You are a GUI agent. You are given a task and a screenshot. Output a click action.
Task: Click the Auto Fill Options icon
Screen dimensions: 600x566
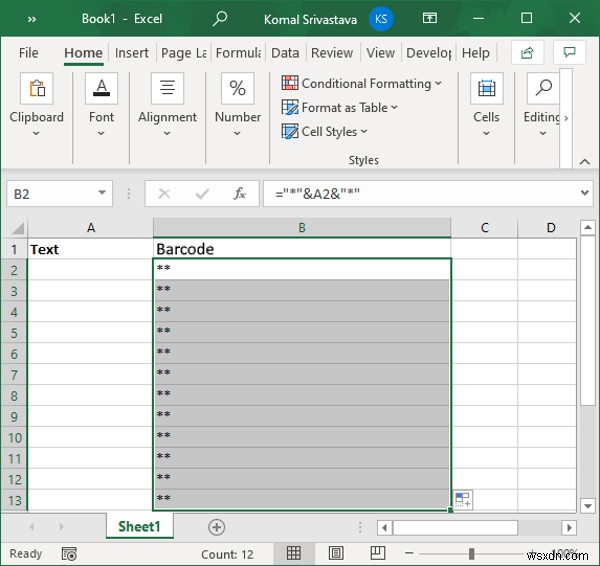pos(462,499)
